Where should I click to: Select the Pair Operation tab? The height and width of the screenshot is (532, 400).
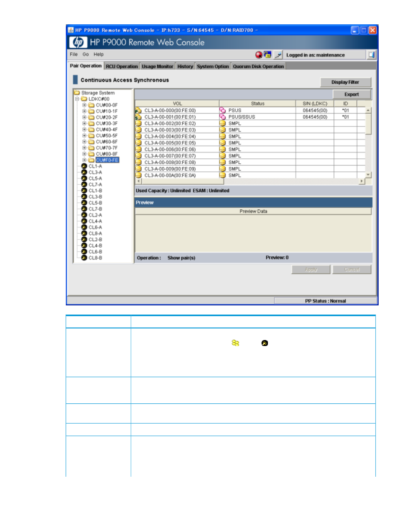pyautogui.click(x=86, y=66)
